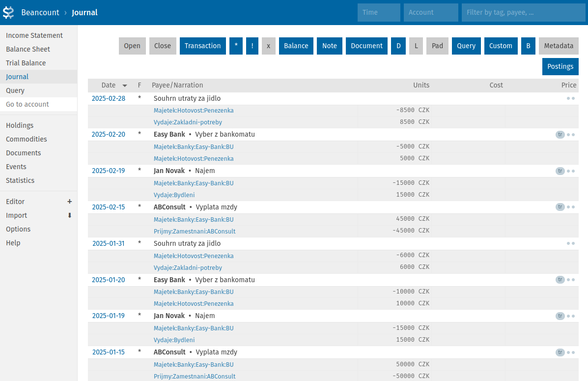Viewport: 588px width, 381px height.
Task: Toggle the Balance entry filter
Action: [296, 46]
